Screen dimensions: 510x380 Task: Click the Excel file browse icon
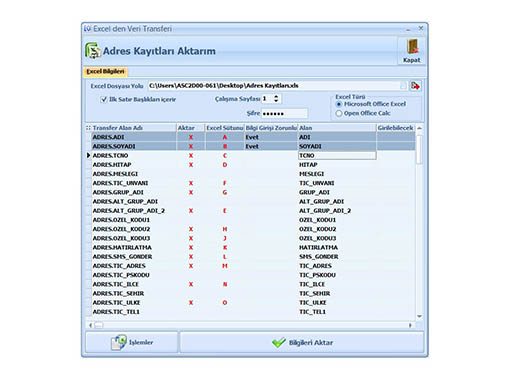point(415,86)
